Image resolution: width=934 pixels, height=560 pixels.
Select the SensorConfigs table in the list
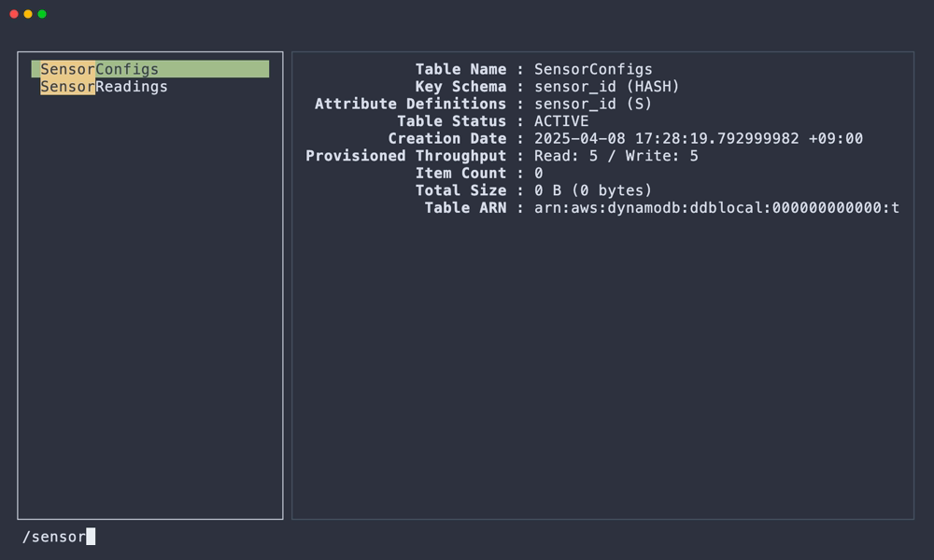click(100, 69)
